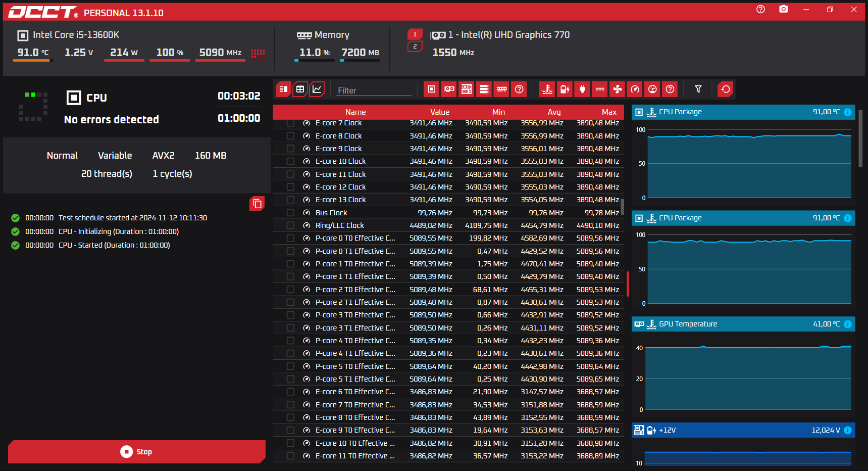Screen dimensions: 868x471
Task: Select the GPU Temperature graph header
Action: [743, 324]
